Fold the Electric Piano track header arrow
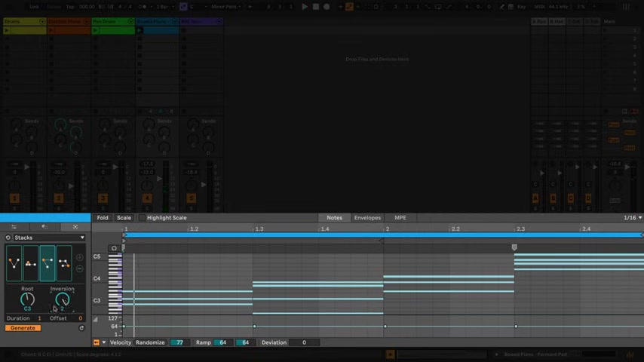This screenshot has width=644, height=362. coord(86,21)
